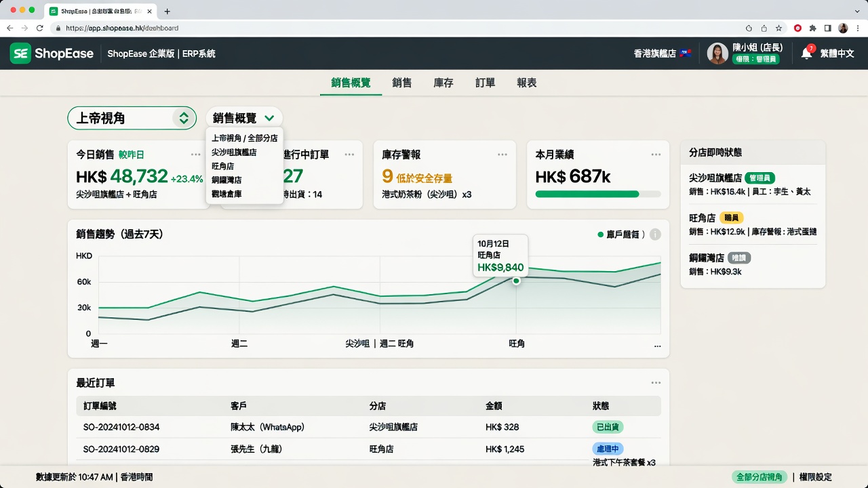Reload the browser page
This screenshot has width=868, height=488.
[x=40, y=28]
